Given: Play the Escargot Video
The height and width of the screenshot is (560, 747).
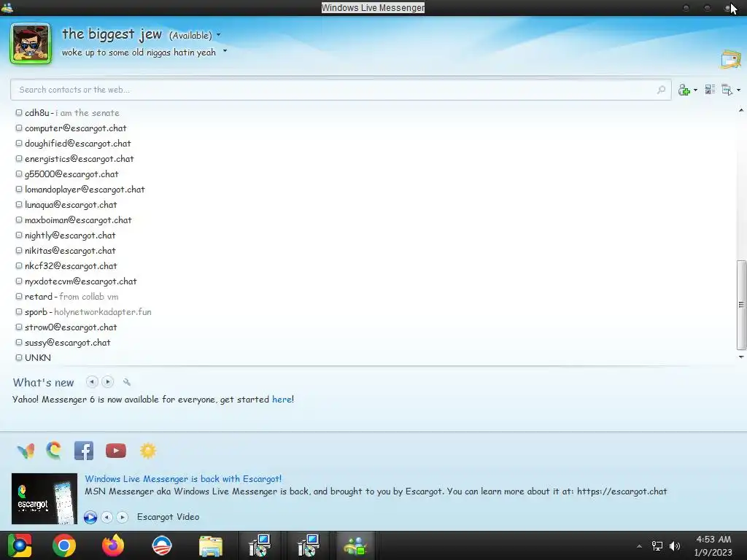Looking at the screenshot, I should point(90,517).
